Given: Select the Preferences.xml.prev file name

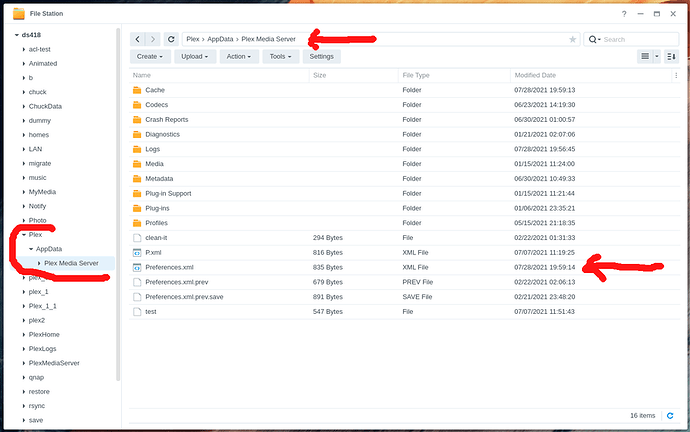Looking at the screenshot, I should 177,282.
